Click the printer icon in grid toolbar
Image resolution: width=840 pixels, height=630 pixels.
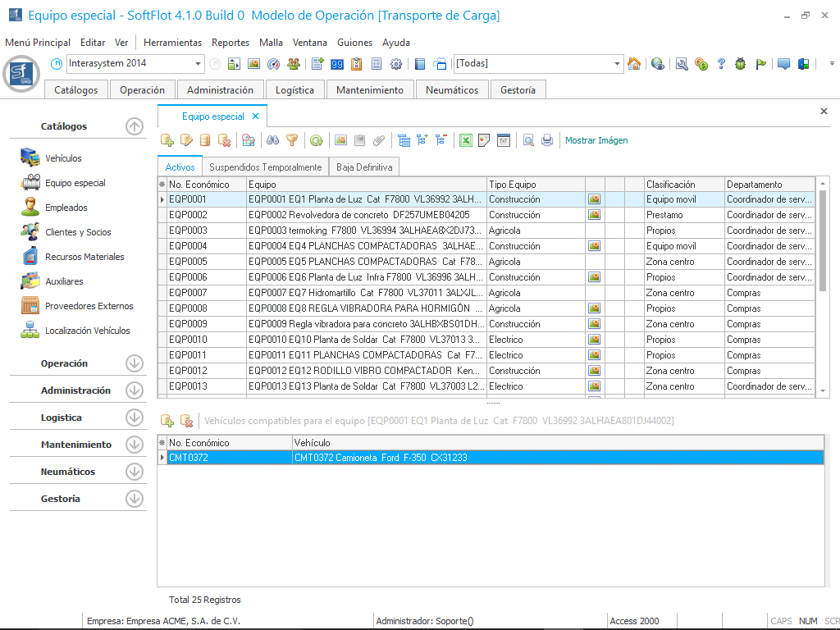[547, 140]
